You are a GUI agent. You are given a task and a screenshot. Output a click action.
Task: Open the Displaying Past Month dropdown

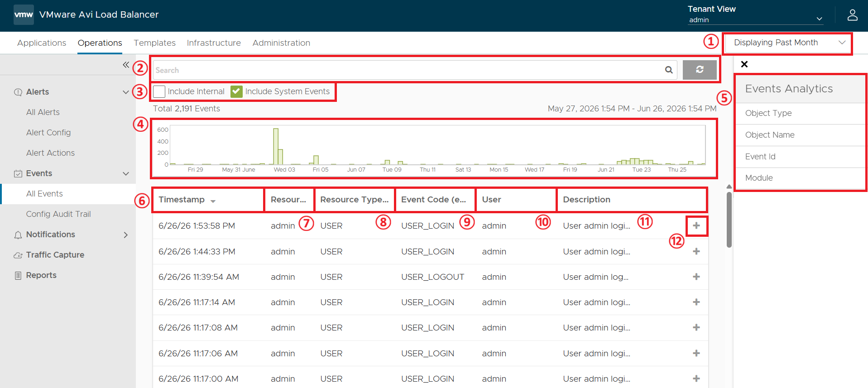pos(787,43)
